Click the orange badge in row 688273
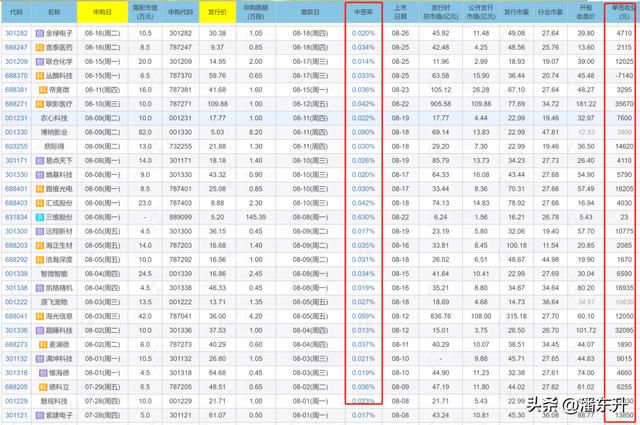The height and width of the screenshot is (425, 640). coord(43,345)
